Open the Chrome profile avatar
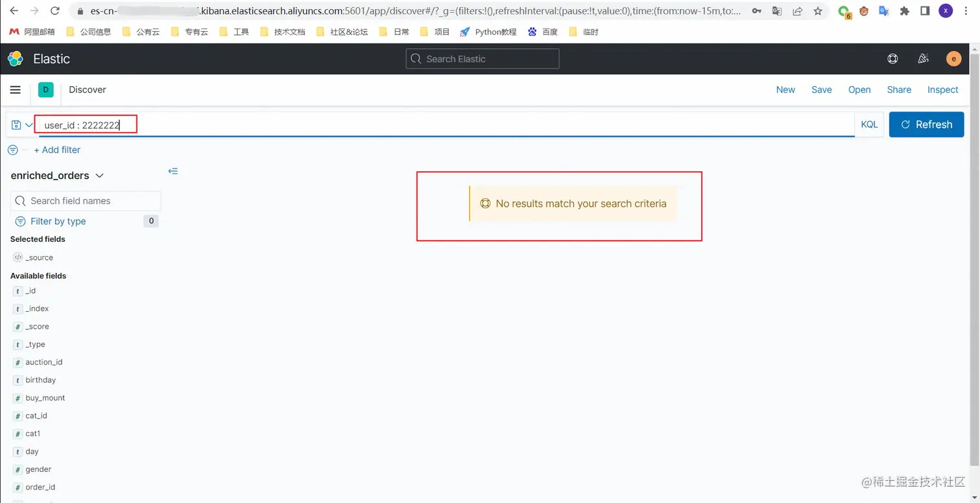The image size is (980, 503). click(946, 11)
